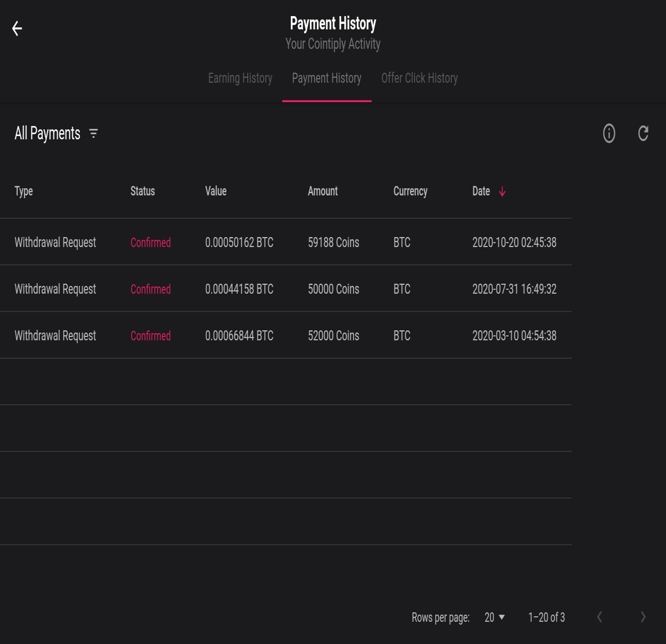The image size is (666, 644).
Task: Select the 2020-07-31 16:49:32 date
Action: pyautogui.click(x=514, y=289)
